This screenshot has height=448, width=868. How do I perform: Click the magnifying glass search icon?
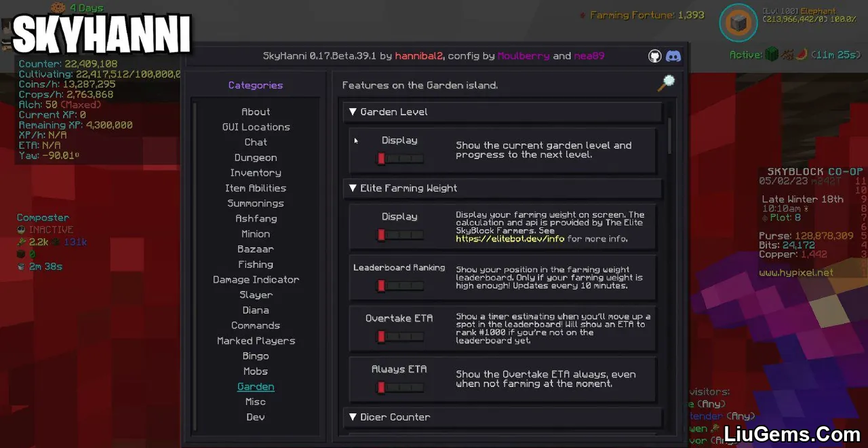(667, 83)
